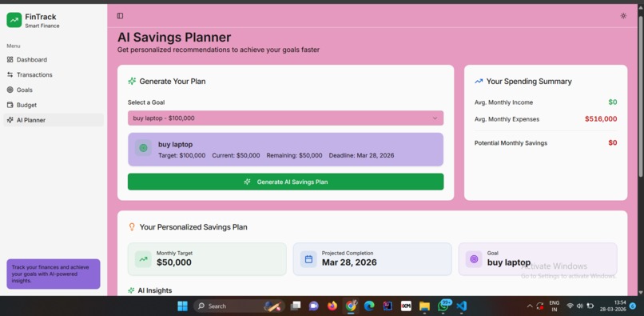This screenshot has width=644, height=316.
Task: Open Visual Studio Code from the taskbar
Action: 462,306
